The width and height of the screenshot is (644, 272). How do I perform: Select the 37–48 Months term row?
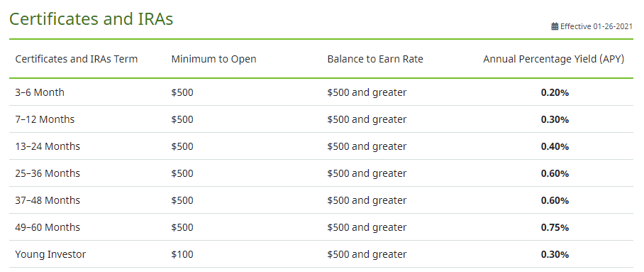[321, 200]
